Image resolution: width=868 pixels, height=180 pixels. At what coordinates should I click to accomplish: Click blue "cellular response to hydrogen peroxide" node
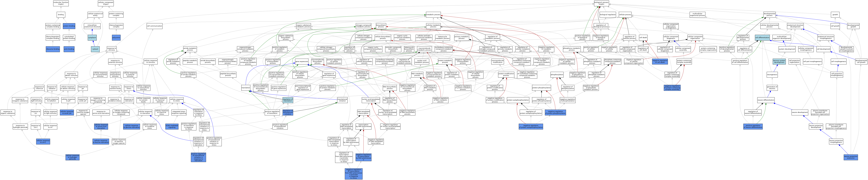point(72,157)
